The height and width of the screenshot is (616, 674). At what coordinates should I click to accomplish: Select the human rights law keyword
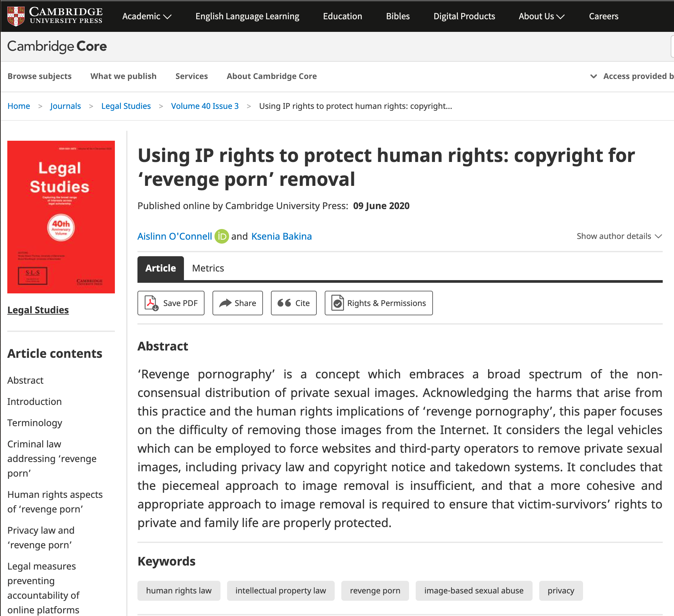pyautogui.click(x=179, y=590)
